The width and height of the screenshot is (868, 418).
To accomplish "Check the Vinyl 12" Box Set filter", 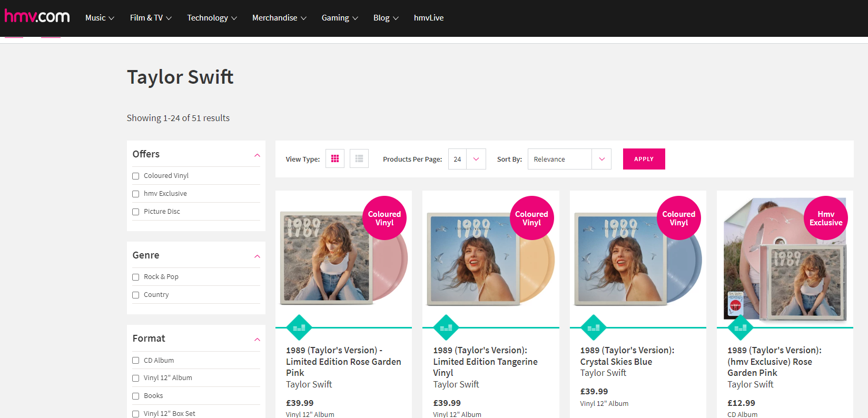I will (136, 414).
